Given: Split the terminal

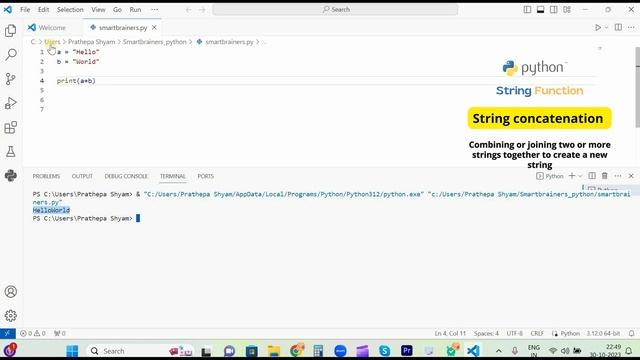Looking at the screenshot, I should click(x=592, y=176).
